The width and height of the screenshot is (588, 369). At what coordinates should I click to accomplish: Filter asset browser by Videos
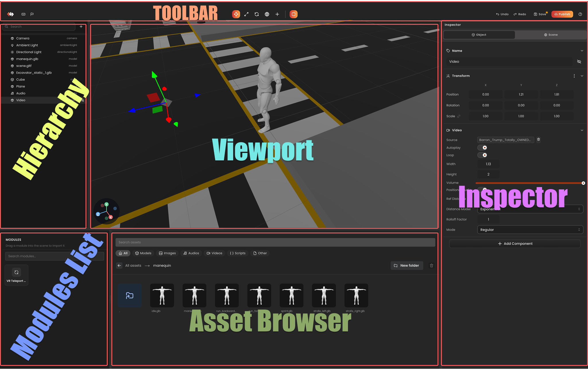tap(214, 253)
